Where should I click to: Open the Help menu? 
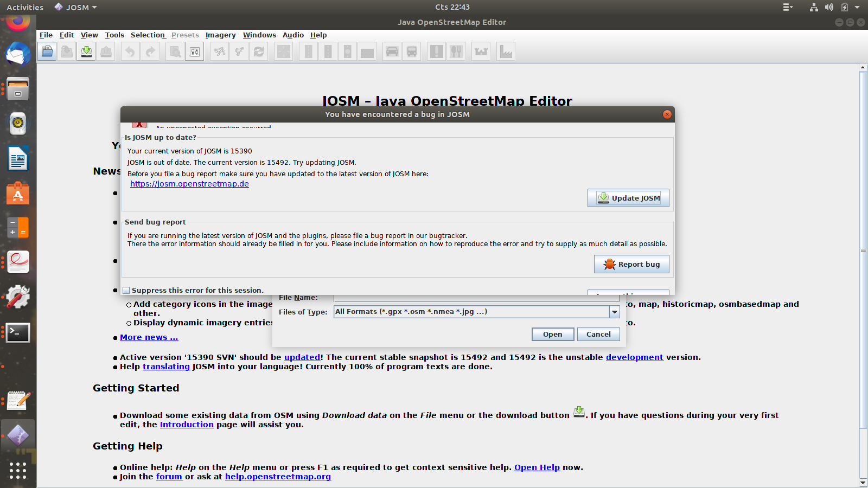318,35
